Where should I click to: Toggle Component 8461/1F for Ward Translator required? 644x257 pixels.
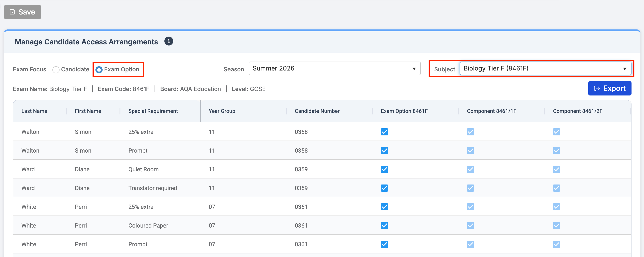click(470, 188)
